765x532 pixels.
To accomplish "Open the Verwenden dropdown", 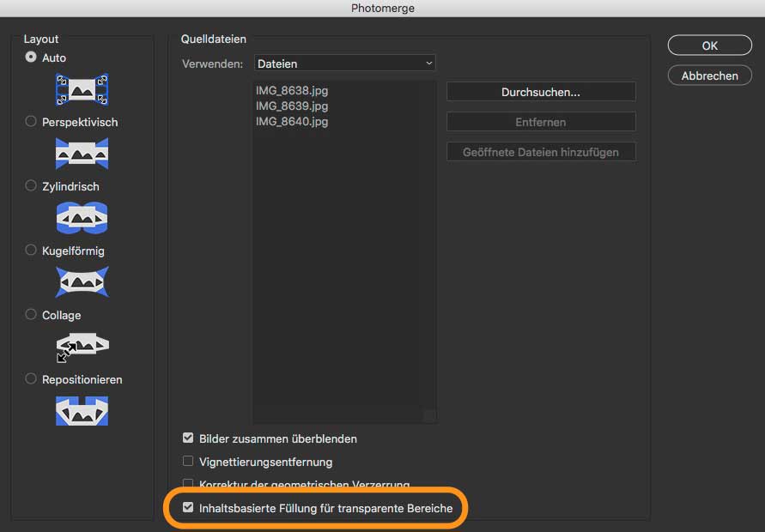I will 345,63.
